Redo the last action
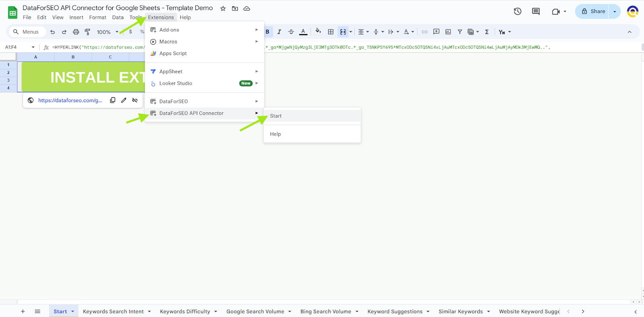Screen dimensions: 644x317 64,32
